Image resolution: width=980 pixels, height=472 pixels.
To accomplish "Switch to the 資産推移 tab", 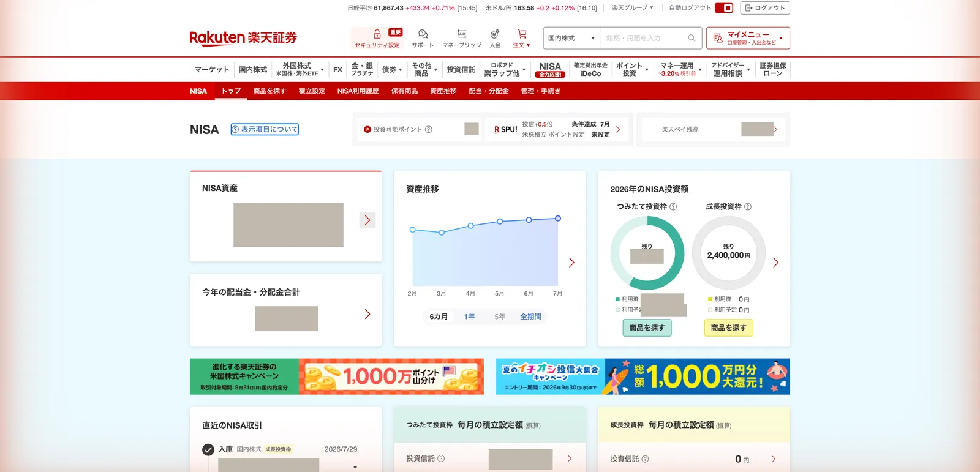I will [443, 91].
